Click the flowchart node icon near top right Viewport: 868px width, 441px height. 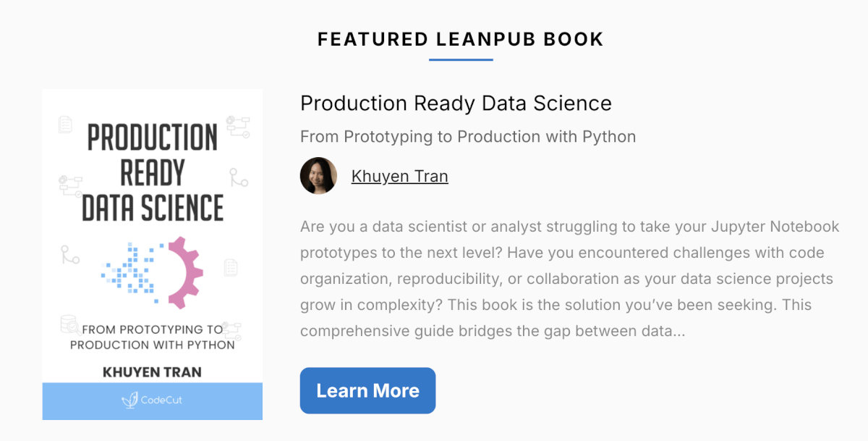pos(237,125)
